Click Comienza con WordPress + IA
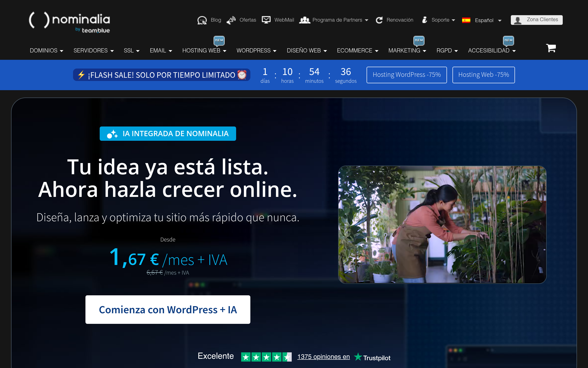The width and height of the screenshot is (588, 368). tap(168, 310)
